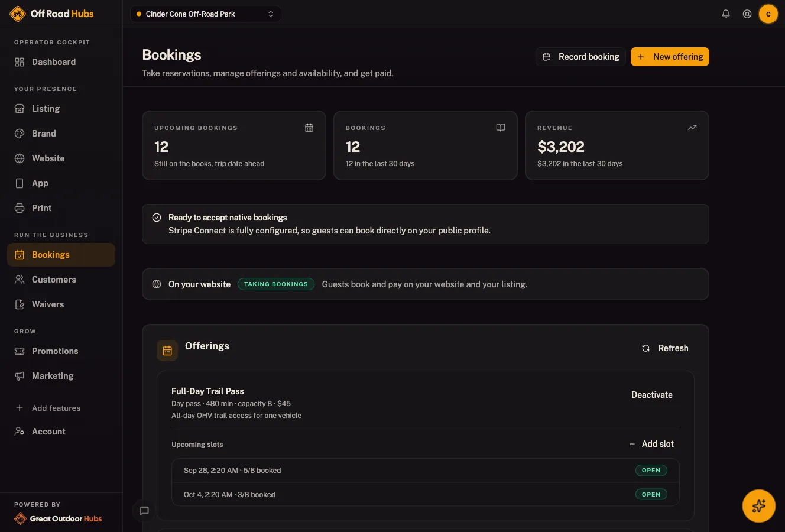Select the Oct 4 slot row

point(425,495)
